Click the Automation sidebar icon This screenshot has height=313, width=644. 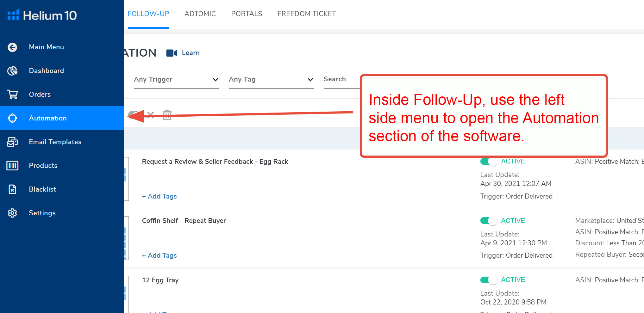point(12,118)
